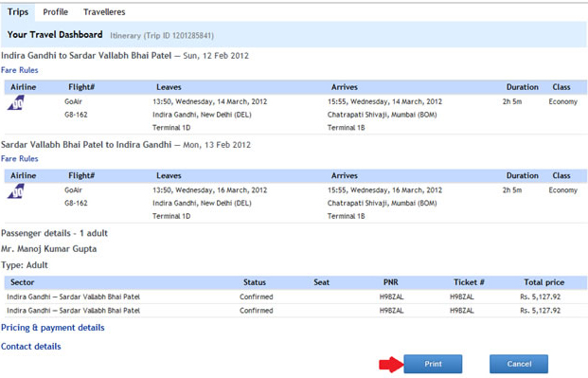Click passenger name Mr. Manoj Kumar Gupta
This screenshot has height=378, width=588.
coord(48,249)
